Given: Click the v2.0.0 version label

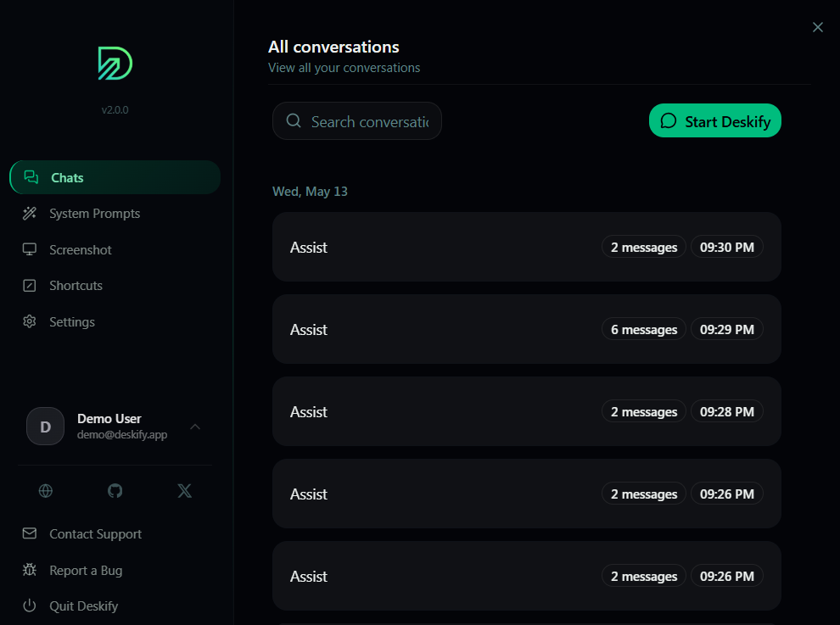Looking at the screenshot, I should 115,109.
